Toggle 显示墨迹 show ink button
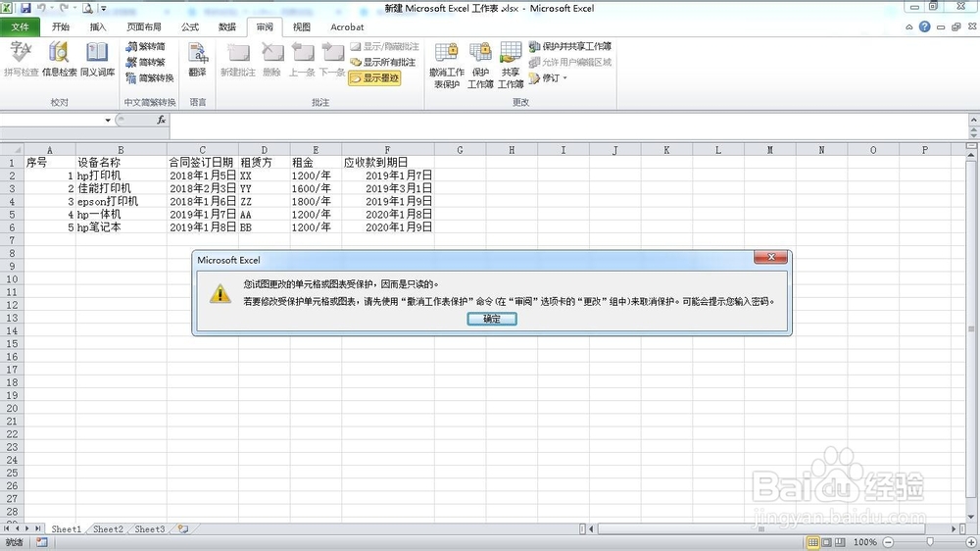The width and height of the screenshot is (980, 551). [374, 78]
